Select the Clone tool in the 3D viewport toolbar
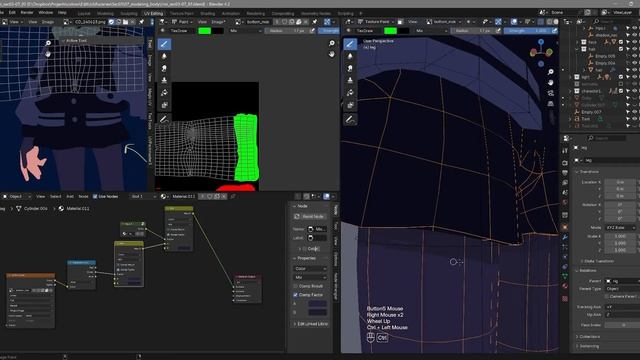Image resolution: width=640 pixels, height=360 pixels. 350,80
